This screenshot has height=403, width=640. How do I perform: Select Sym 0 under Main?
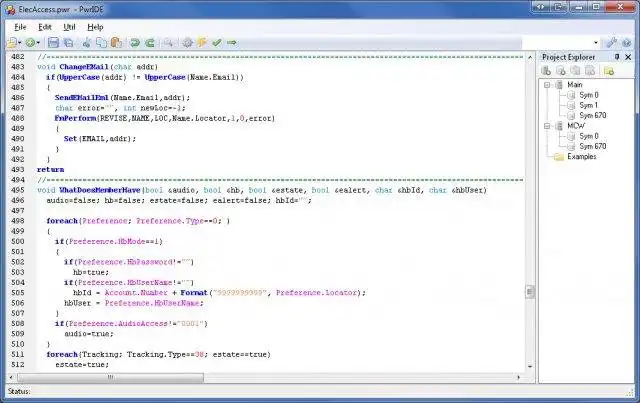pyautogui.click(x=589, y=95)
